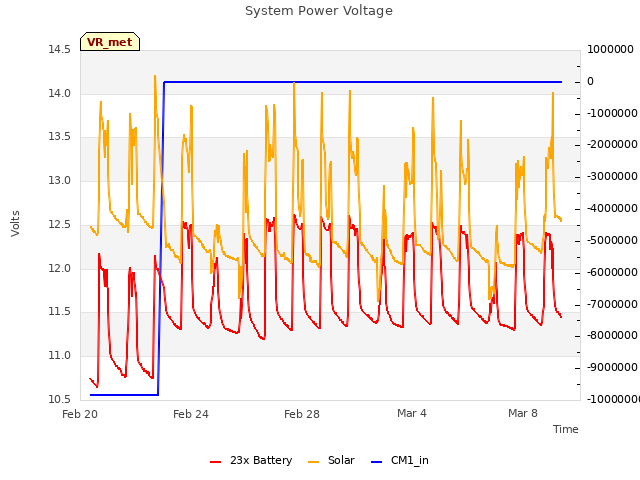
Task: Click the 13.0 left axis value
Action: pyautogui.click(x=59, y=180)
